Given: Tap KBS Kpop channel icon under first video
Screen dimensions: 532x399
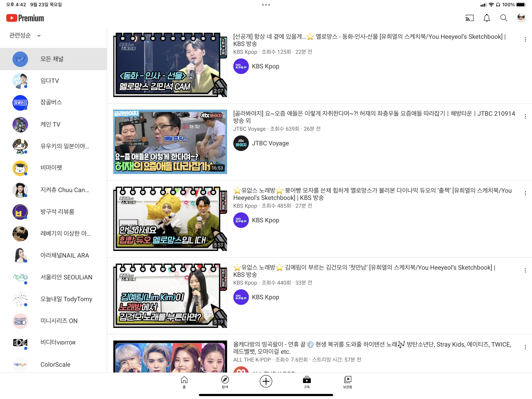Looking at the screenshot, I should 241,66.
